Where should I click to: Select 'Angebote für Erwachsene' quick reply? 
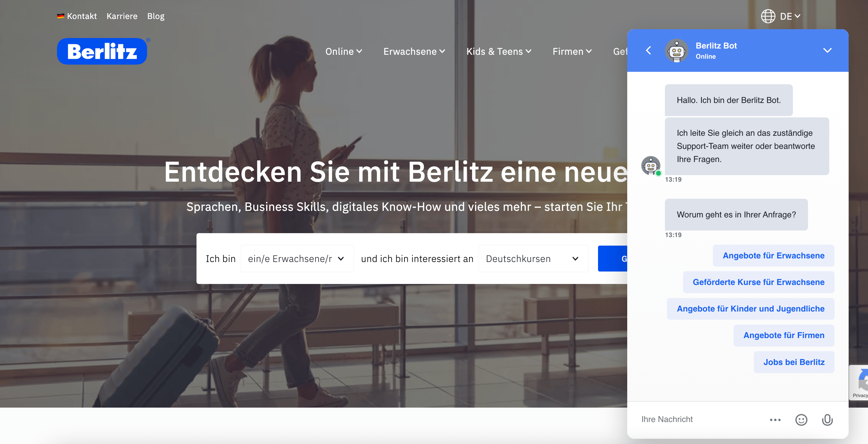click(x=773, y=255)
